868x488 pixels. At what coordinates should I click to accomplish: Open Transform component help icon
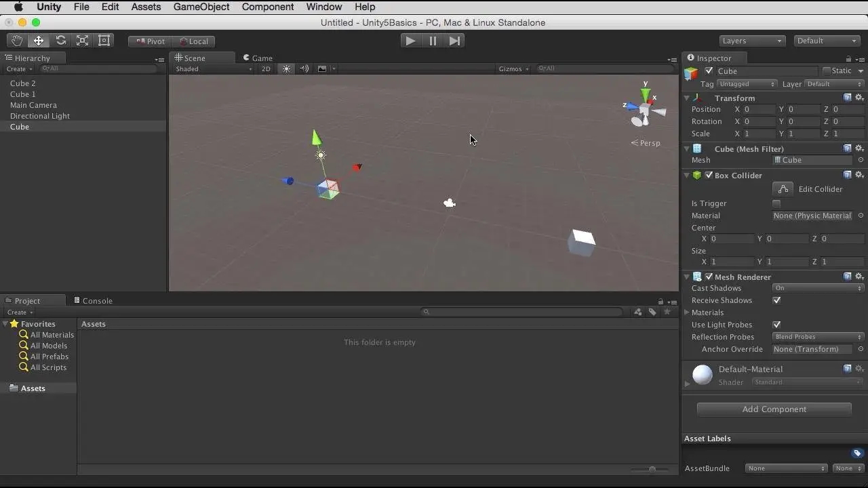point(848,98)
